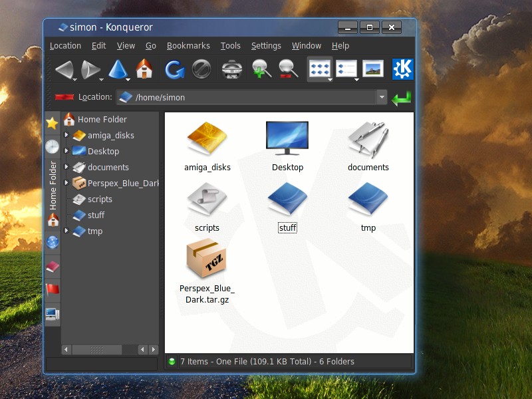Viewport: 532px width, 399px height.
Task: Zoom out with the red minus magnifier
Action: click(288, 69)
